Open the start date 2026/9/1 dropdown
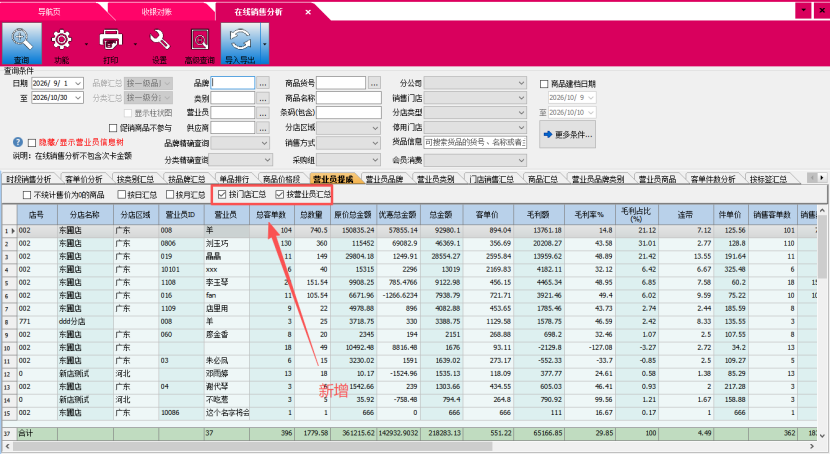The height and width of the screenshot is (454, 830). coord(78,84)
